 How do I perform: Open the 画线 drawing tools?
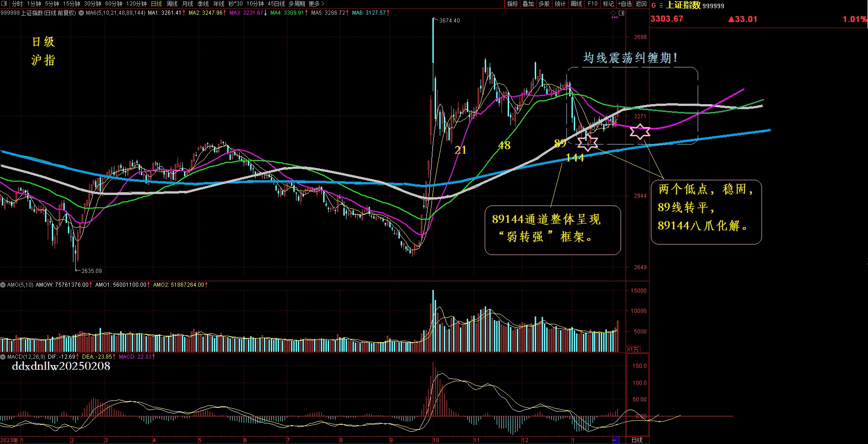[576, 4]
